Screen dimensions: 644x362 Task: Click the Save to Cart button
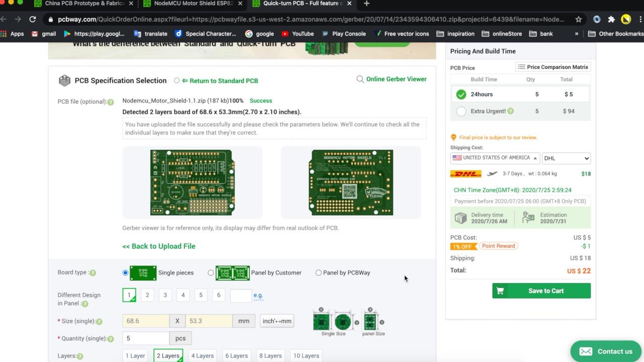(x=541, y=291)
